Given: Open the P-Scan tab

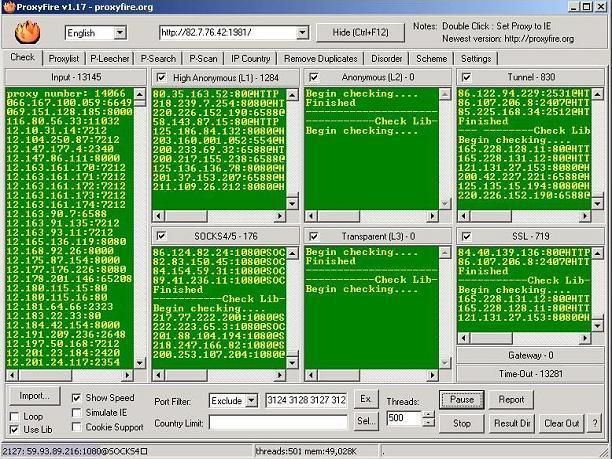Looking at the screenshot, I should click(203, 59).
